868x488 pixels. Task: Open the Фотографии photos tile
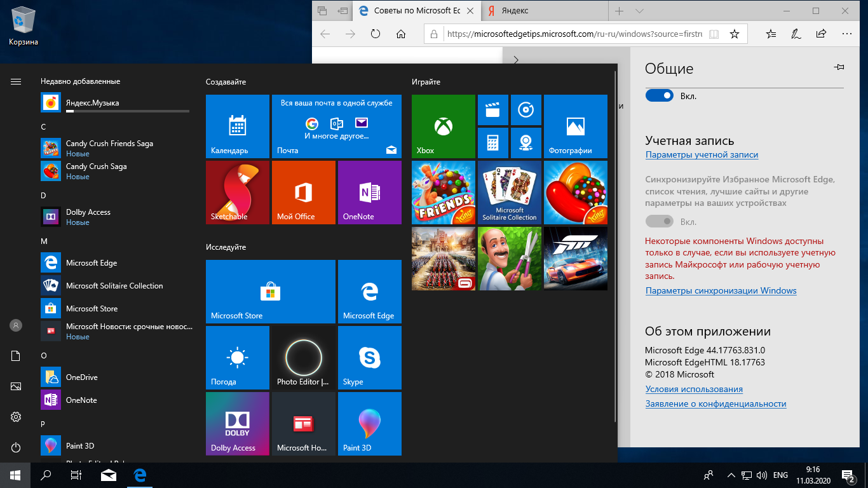click(x=576, y=126)
